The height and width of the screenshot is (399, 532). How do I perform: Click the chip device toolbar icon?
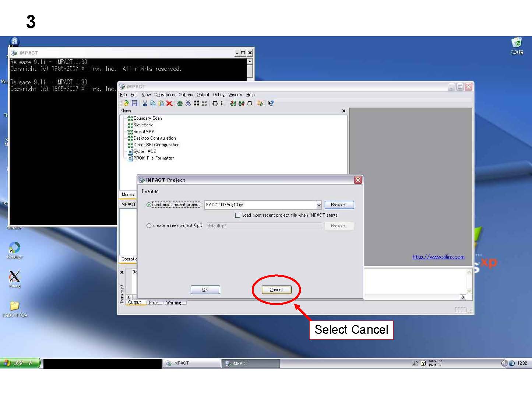215,104
